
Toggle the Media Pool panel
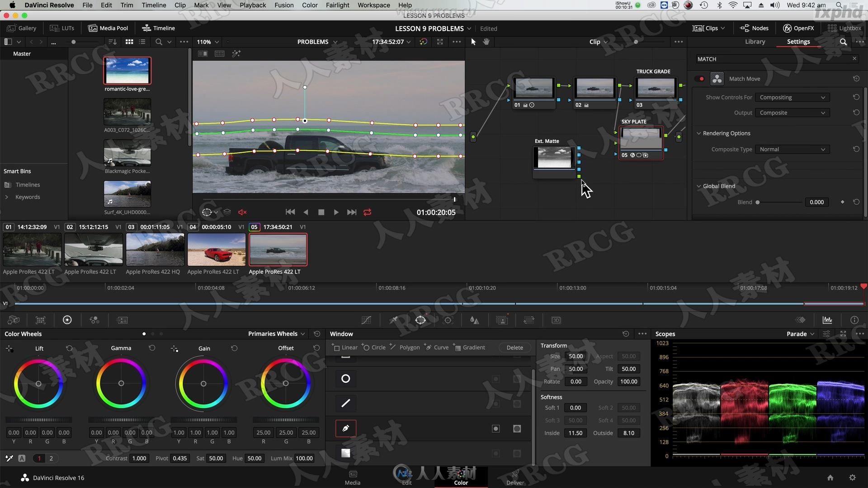108,28
